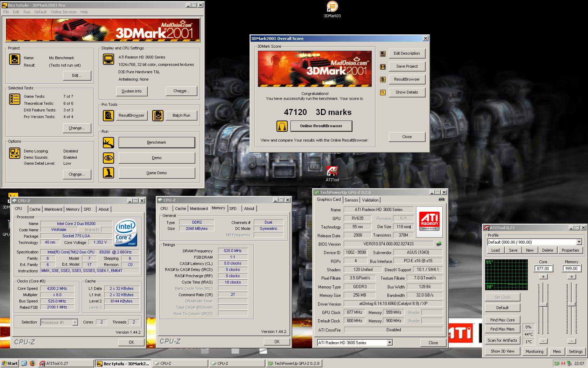588x368 pixels.
Task: Click Change under Selected Tests
Action: coord(77,128)
